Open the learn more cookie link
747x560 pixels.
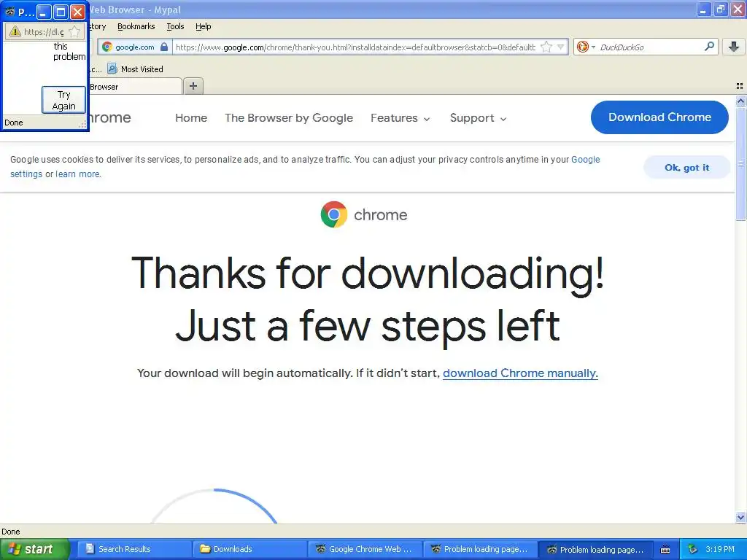77,174
